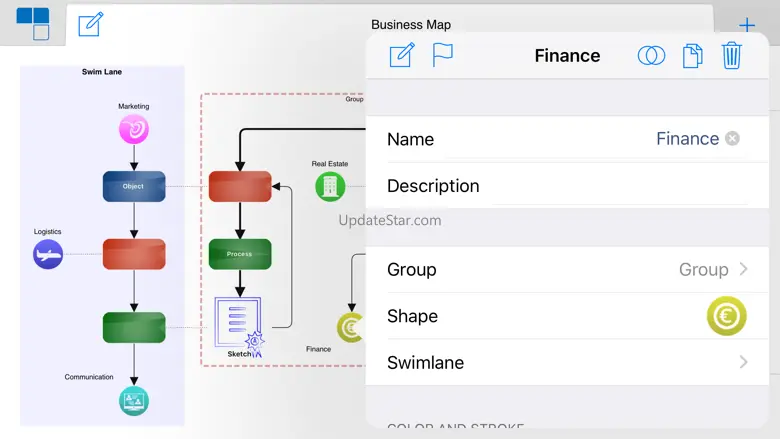The image size is (780, 439).
Task: Add a new element with plus icon
Action: pos(746,25)
